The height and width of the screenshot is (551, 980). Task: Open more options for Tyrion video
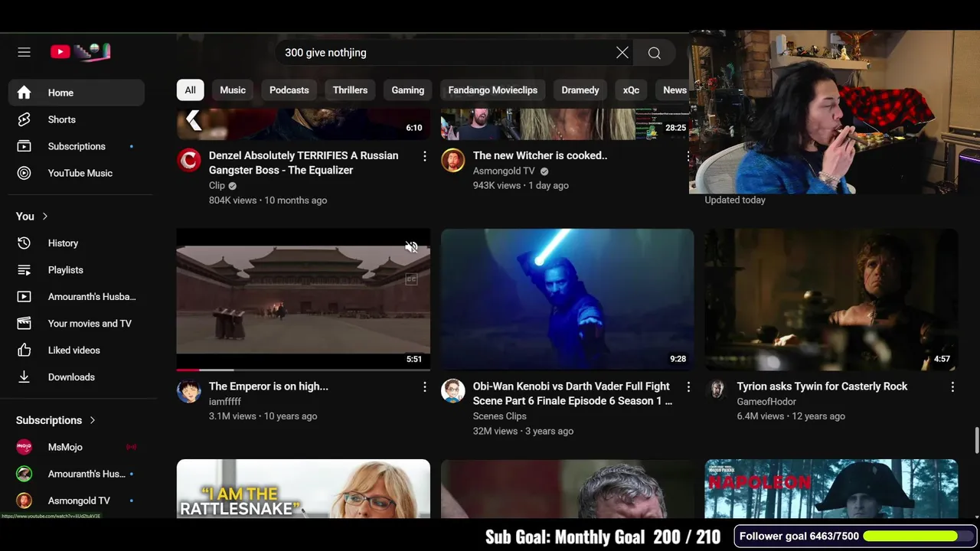[x=952, y=387]
